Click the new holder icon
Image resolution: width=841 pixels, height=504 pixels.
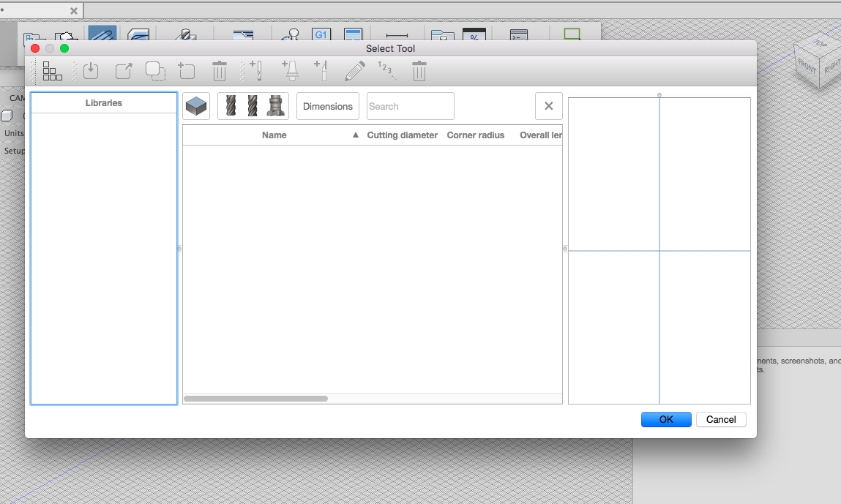coord(290,71)
